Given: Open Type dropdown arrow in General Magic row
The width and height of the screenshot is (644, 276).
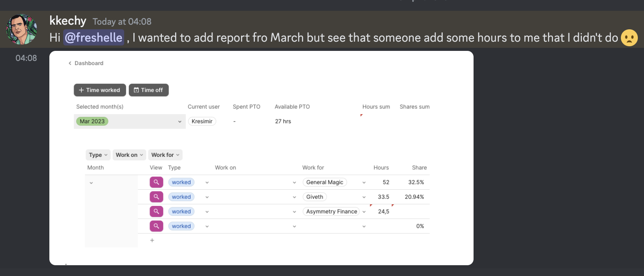Looking at the screenshot, I should coord(207,183).
